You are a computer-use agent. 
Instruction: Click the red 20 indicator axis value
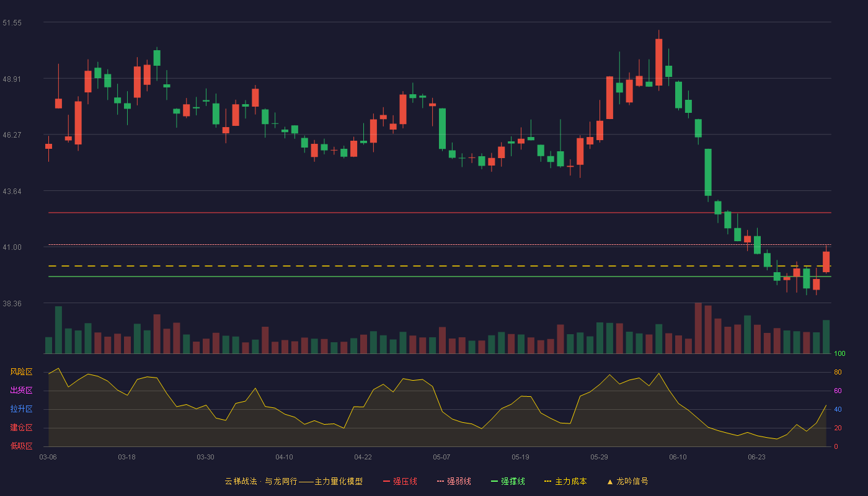(838, 428)
